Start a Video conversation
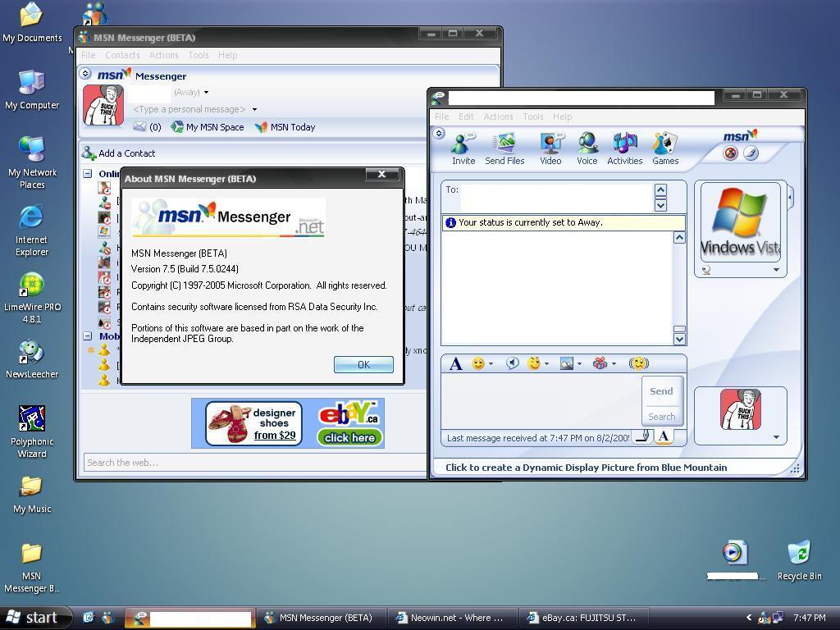 click(550, 148)
